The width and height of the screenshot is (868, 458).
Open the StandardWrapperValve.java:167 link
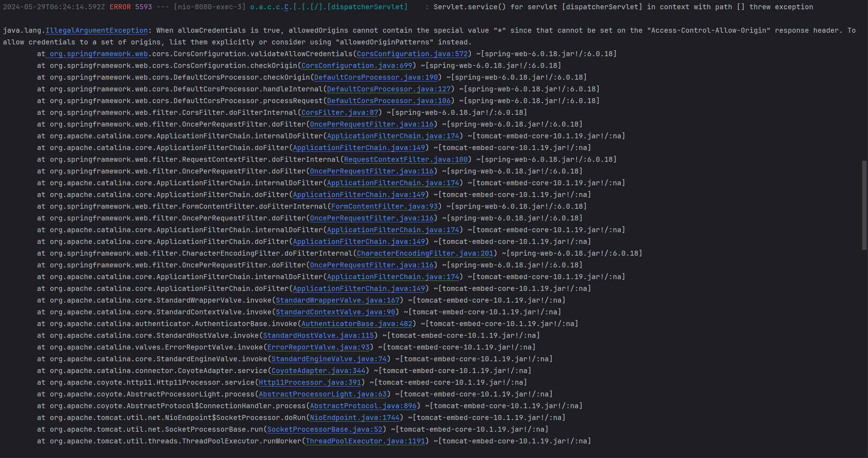click(337, 300)
